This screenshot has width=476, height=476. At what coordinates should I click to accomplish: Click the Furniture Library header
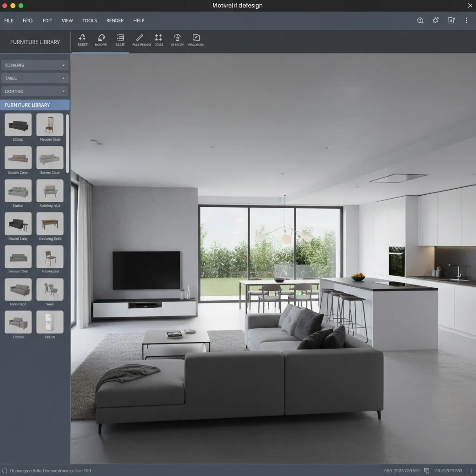pyautogui.click(x=35, y=105)
